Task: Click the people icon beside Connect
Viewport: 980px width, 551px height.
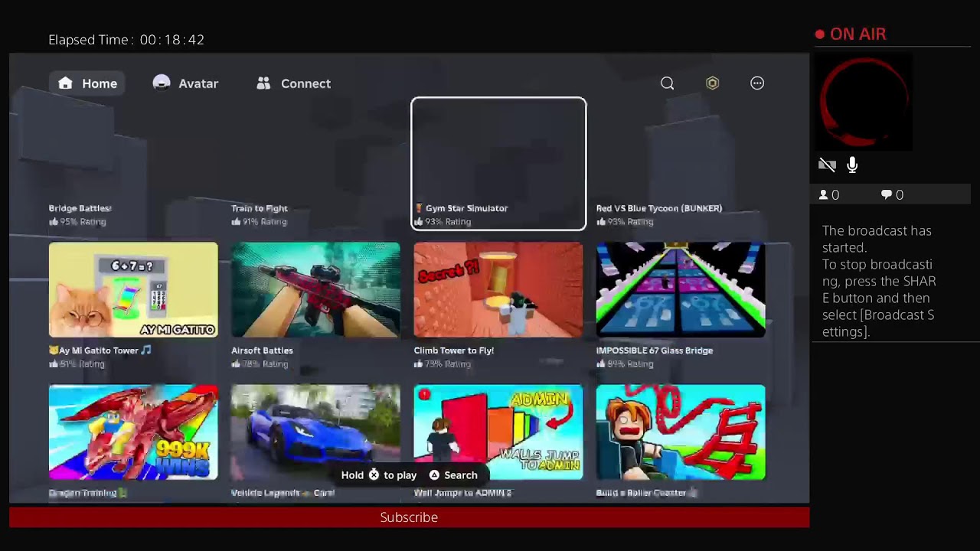Action: (263, 83)
